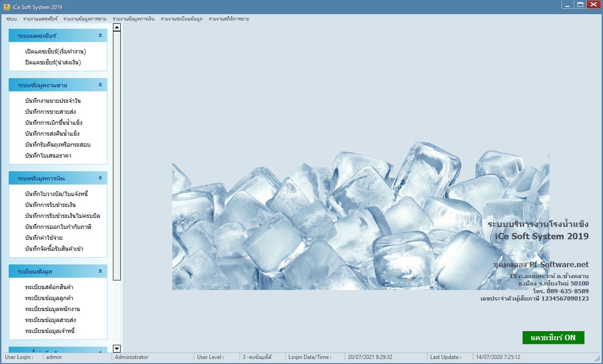Open บันทึกงานขายประจำวัน
The width and height of the screenshot is (603, 364).
[x=53, y=101]
